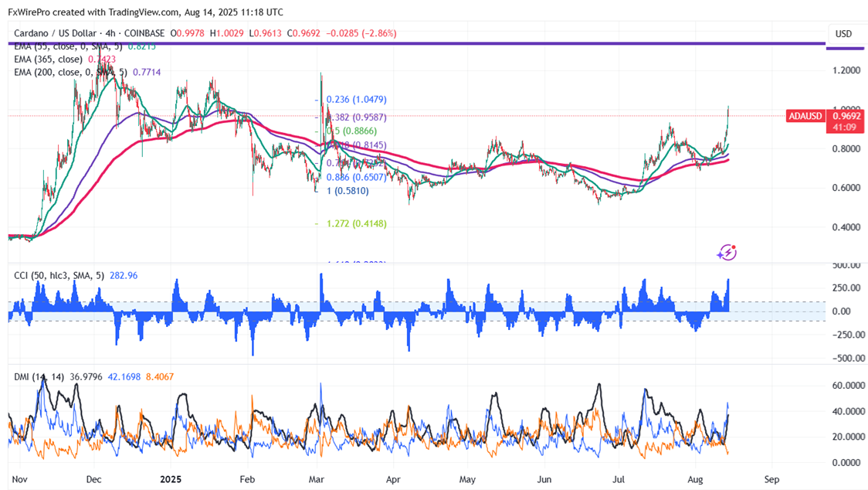Click the 2025 label on time axis
The image size is (868, 490).
tap(171, 479)
